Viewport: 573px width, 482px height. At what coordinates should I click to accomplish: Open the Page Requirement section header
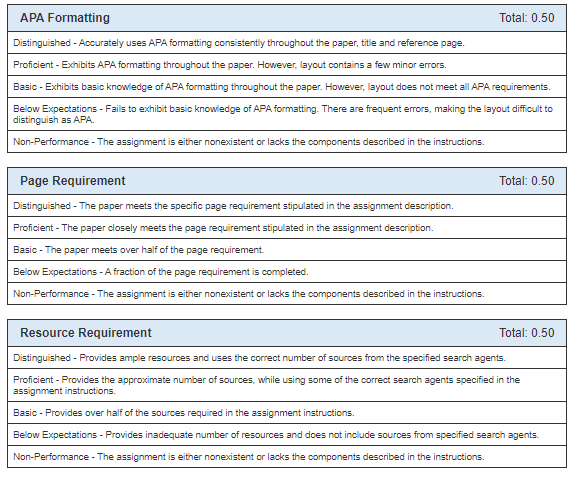point(287,181)
